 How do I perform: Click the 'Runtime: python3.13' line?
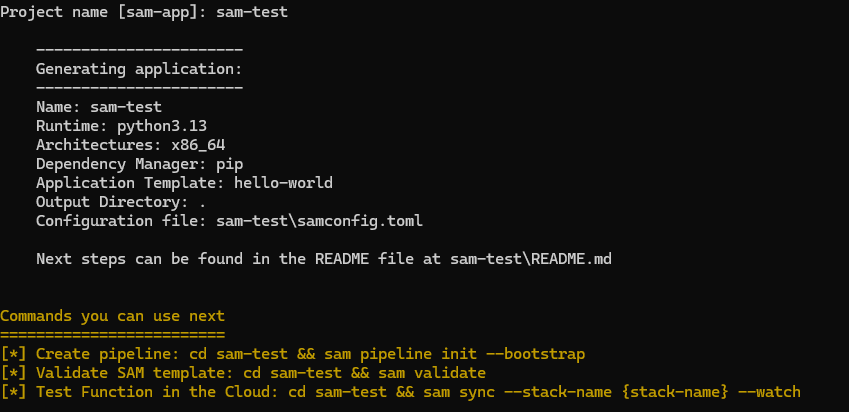tap(121, 126)
